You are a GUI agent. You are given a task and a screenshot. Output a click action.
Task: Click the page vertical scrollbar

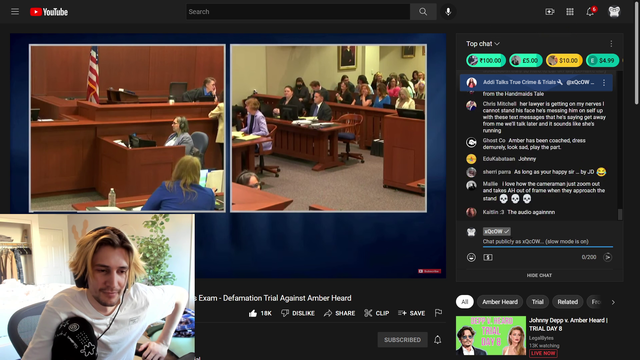(637, 52)
